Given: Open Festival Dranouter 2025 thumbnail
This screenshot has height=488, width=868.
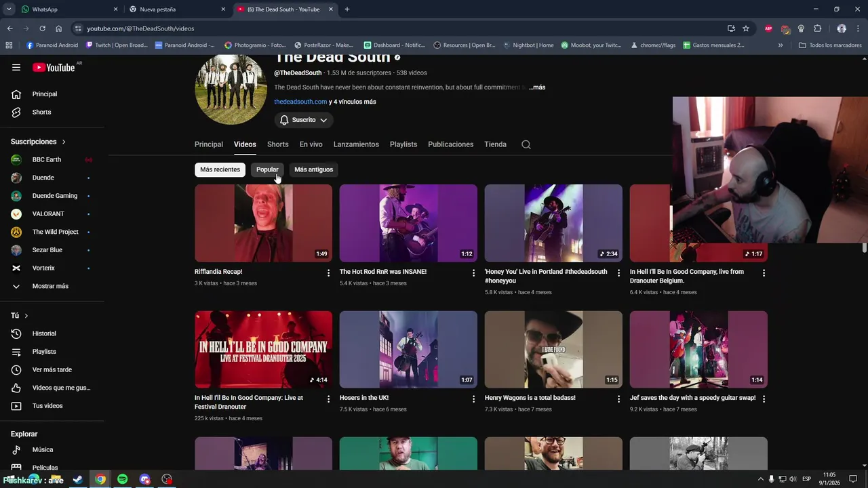Looking at the screenshot, I should pos(263,349).
